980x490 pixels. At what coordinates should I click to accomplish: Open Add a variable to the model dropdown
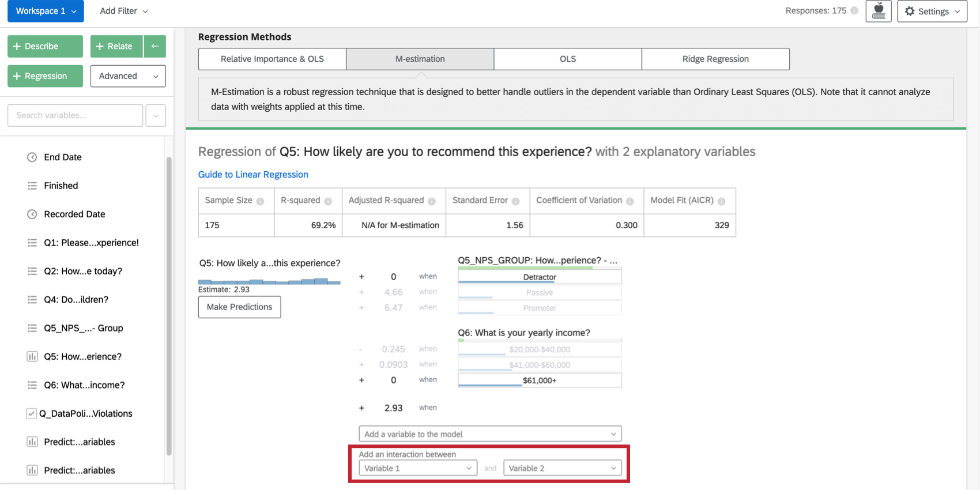click(489, 434)
